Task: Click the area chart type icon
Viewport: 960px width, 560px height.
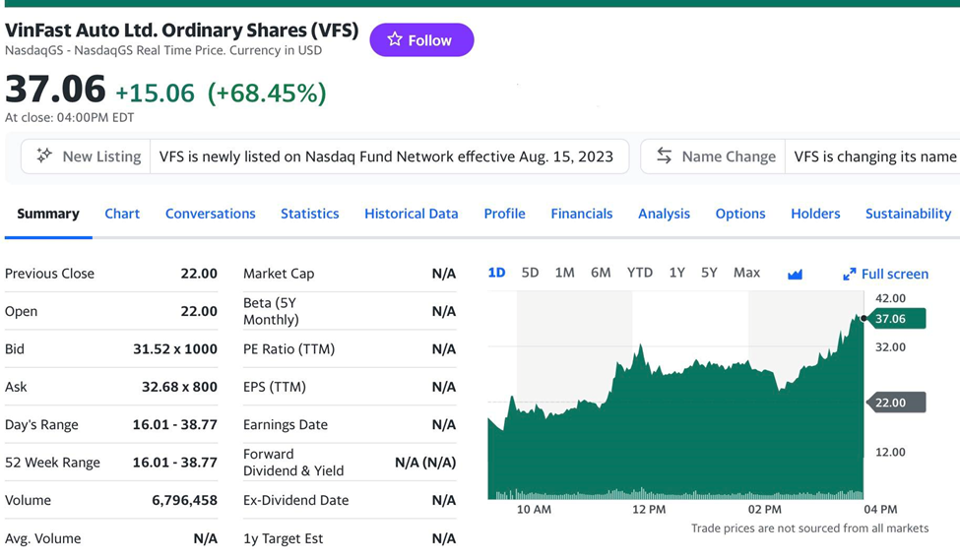Action: (x=795, y=274)
